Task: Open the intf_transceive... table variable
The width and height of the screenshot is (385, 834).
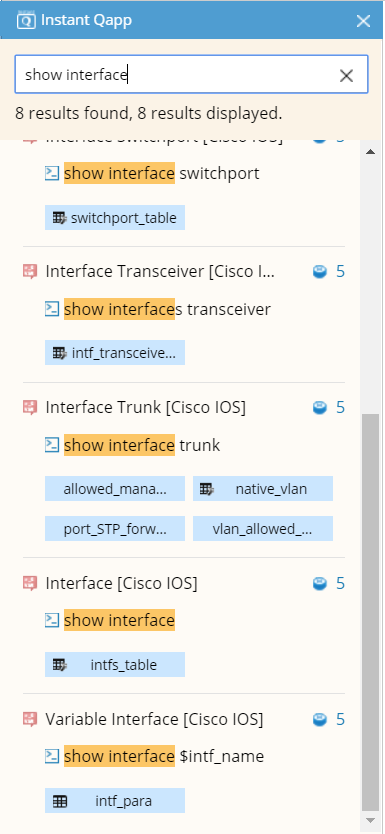Action: pos(115,353)
